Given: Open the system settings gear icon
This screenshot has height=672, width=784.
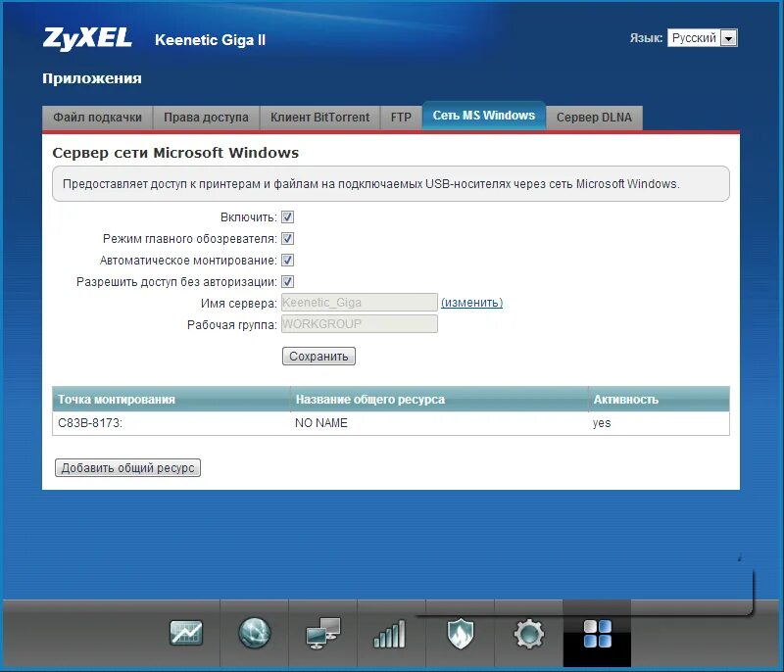Looking at the screenshot, I should pos(528,634).
